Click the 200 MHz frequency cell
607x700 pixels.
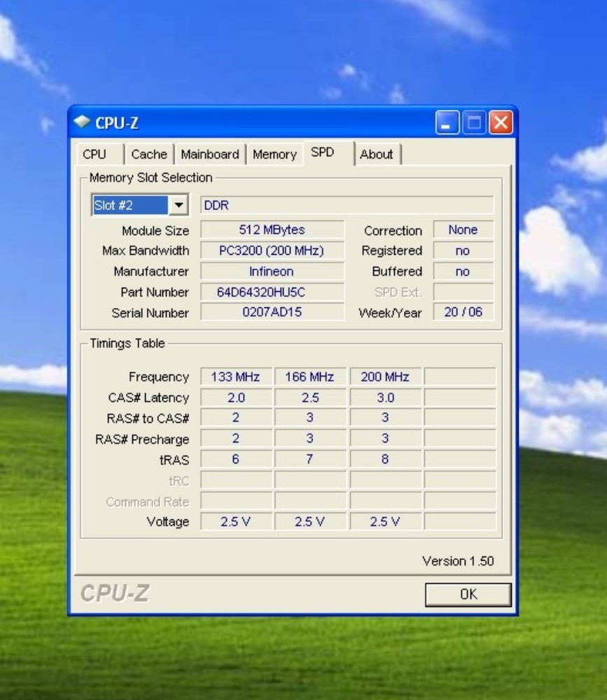click(385, 377)
